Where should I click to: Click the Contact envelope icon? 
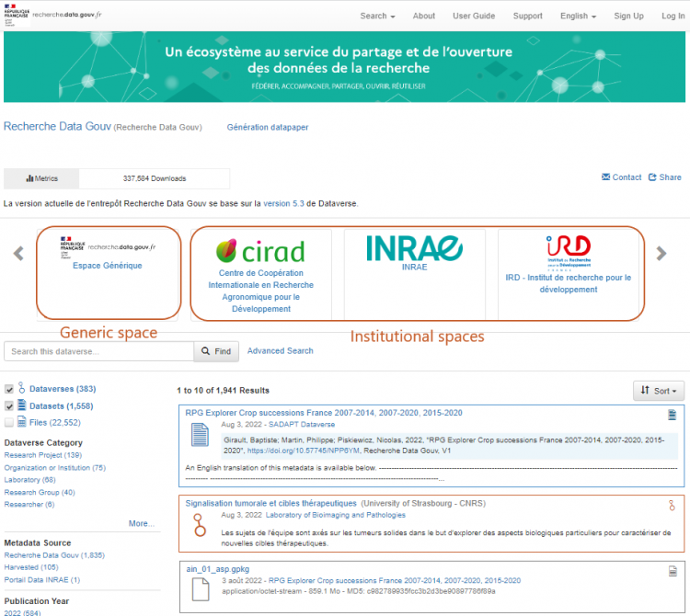(606, 177)
